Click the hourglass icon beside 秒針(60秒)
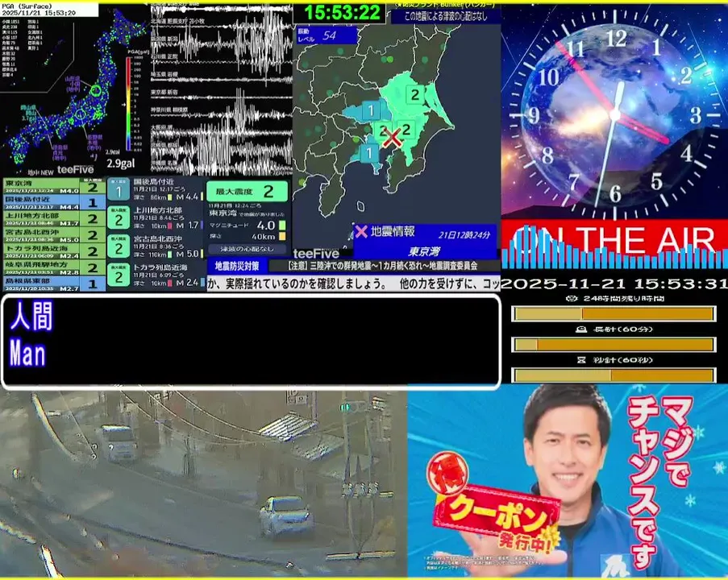728x580 pixels. [x=581, y=360]
